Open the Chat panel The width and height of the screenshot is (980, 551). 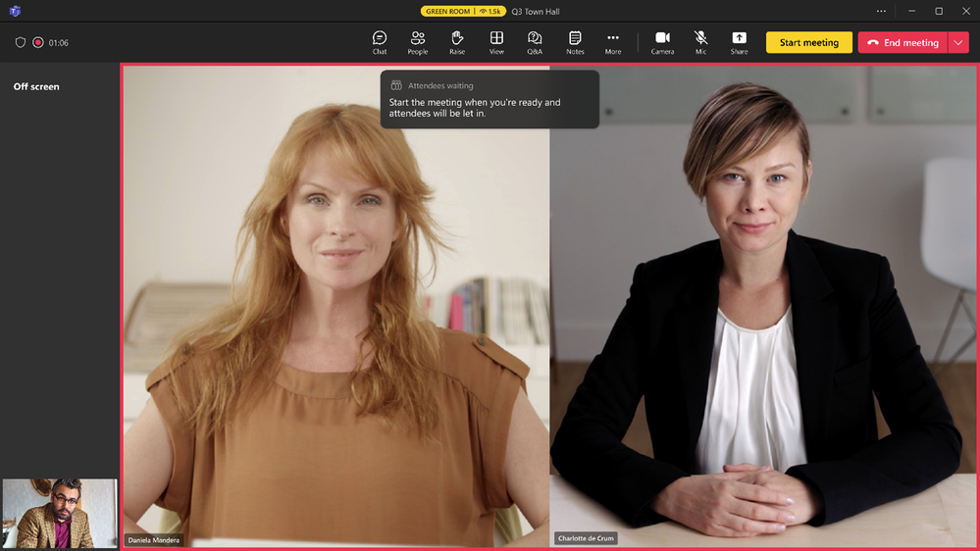380,42
